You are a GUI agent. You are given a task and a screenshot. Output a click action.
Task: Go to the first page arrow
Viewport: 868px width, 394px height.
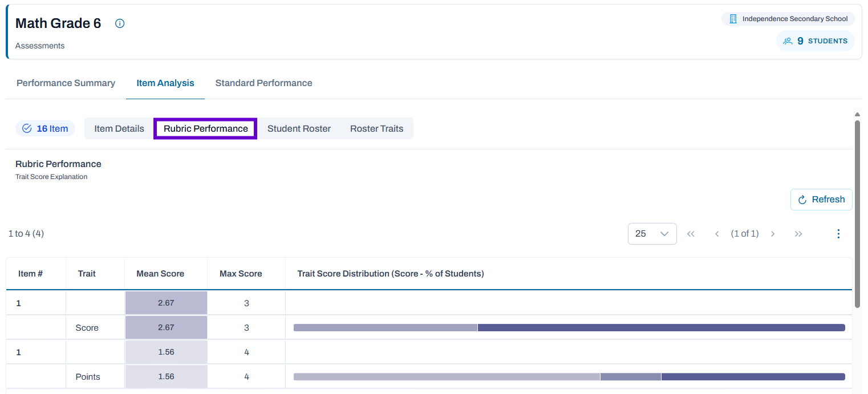pyautogui.click(x=691, y=234)
